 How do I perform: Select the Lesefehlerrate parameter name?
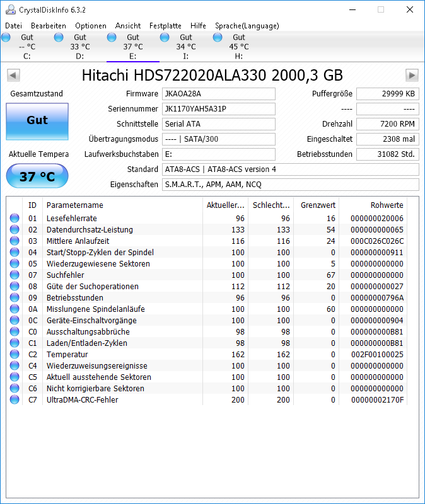(72, 219)
